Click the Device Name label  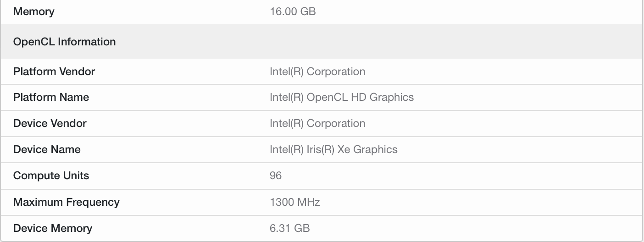tap(47, 149)
